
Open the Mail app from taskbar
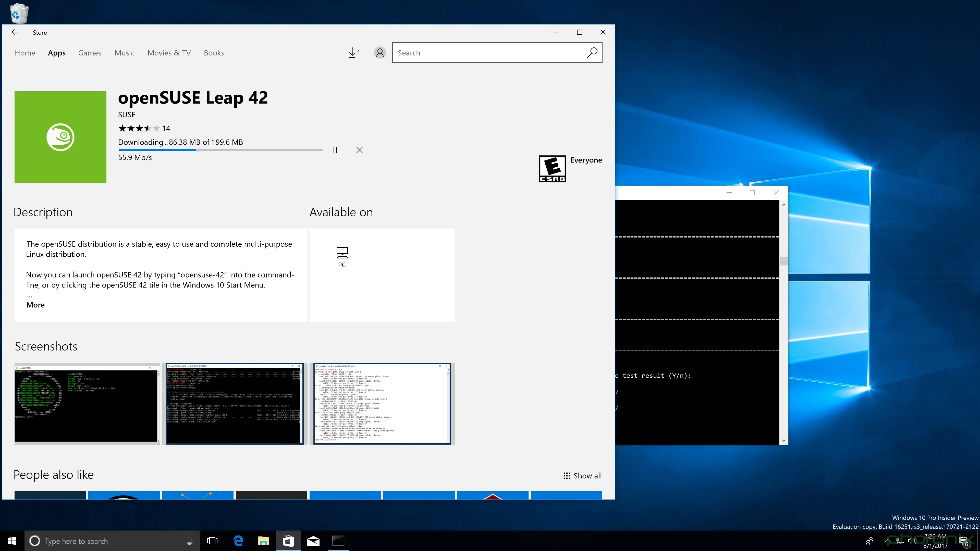[313, 541]
